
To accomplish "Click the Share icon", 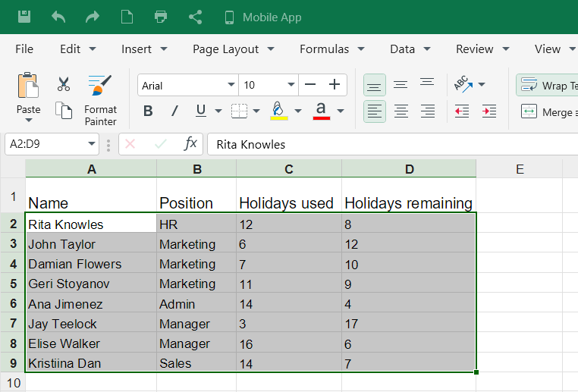I will coord(195,17).
